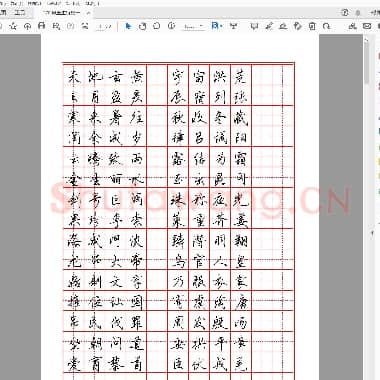The height and width of the screenshot is (380, 380).
Task: Open the help question mark icon
Action: (x=345, y=13)
